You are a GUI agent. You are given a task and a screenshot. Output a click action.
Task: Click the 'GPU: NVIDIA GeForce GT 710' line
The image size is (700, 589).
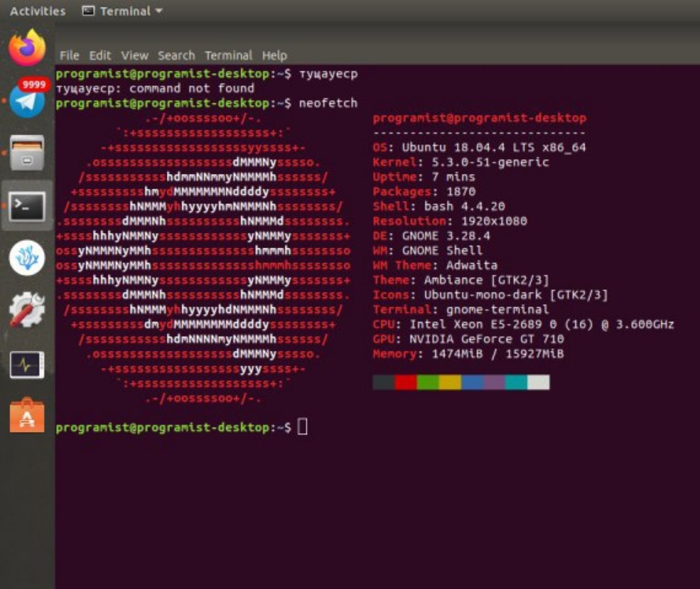(x=468, y=339)
